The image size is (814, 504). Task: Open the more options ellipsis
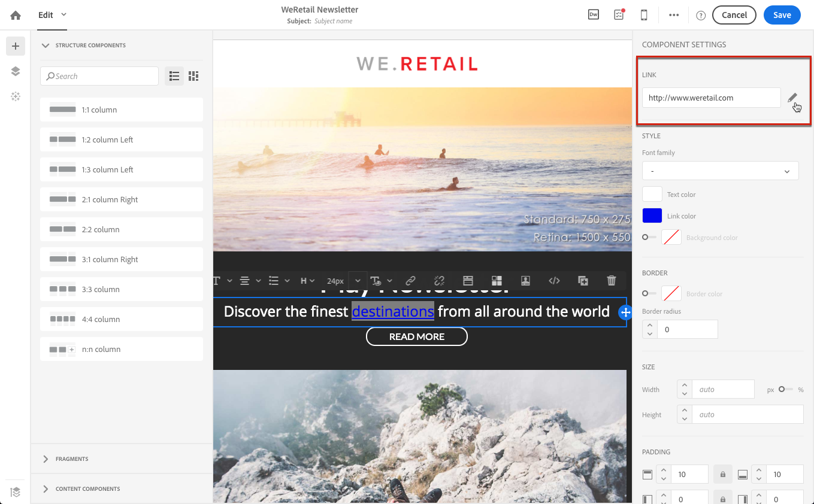pos(674,16)
